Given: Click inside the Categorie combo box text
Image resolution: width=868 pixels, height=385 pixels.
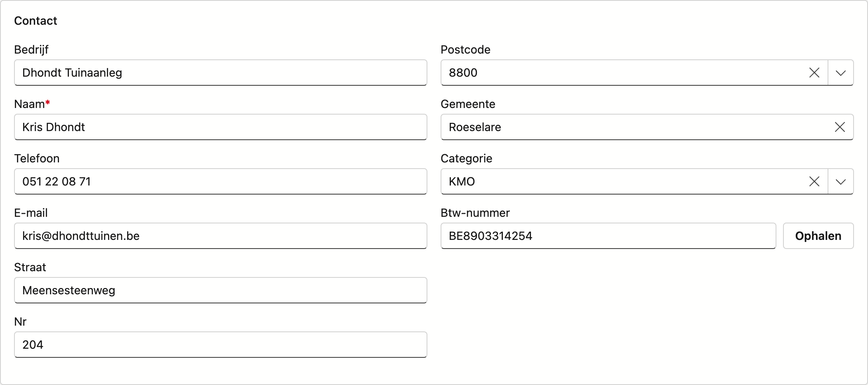Looking at the screenshot, I should (623, 181).
